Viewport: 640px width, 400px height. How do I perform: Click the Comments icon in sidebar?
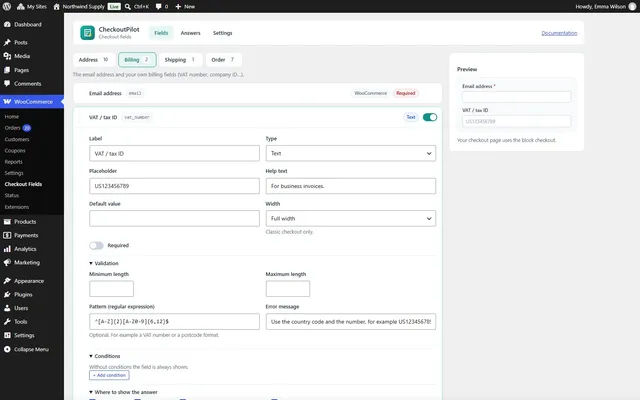tap(7, 84)
